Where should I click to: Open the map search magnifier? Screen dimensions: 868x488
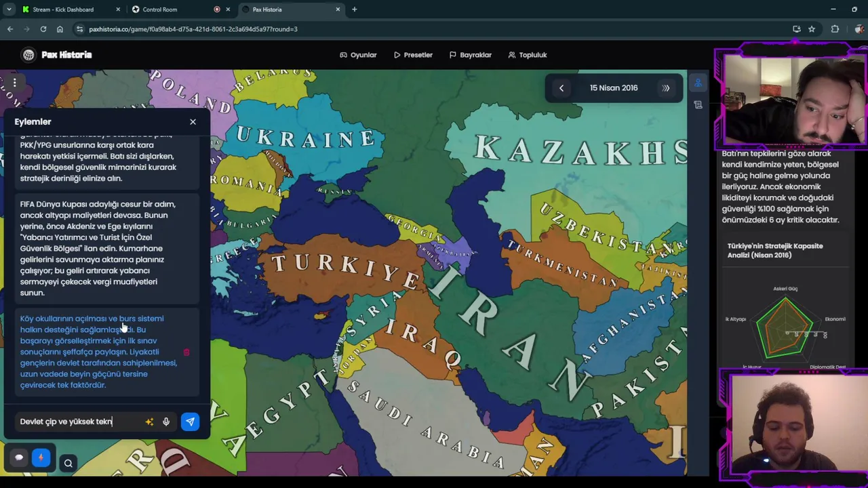68,464
